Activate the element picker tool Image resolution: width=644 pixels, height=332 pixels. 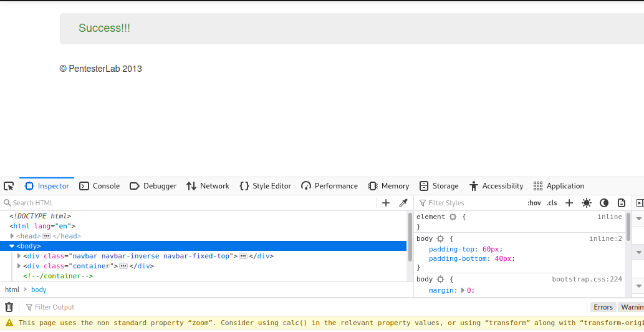coord(9,186)
